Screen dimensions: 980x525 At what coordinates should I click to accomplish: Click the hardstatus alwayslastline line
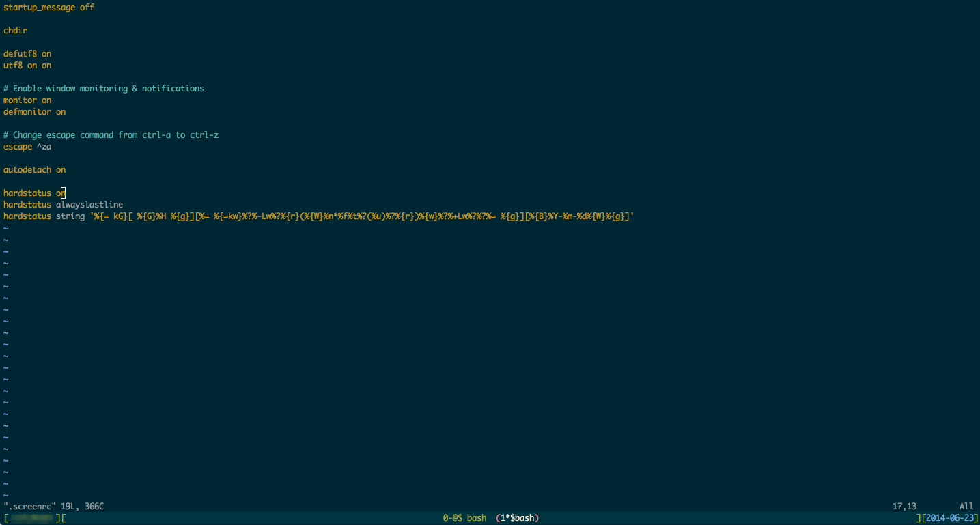pyautogui.click(x=63, y=205)
